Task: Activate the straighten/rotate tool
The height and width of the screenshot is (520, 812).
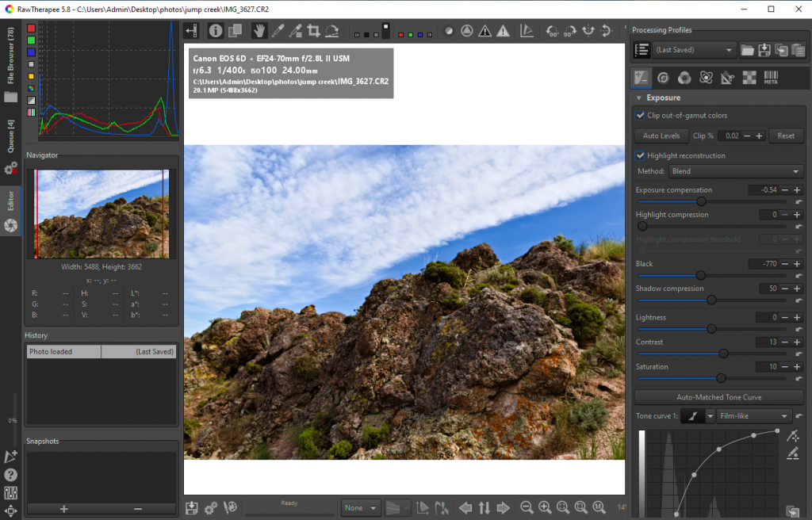Action: coord(331,31)
